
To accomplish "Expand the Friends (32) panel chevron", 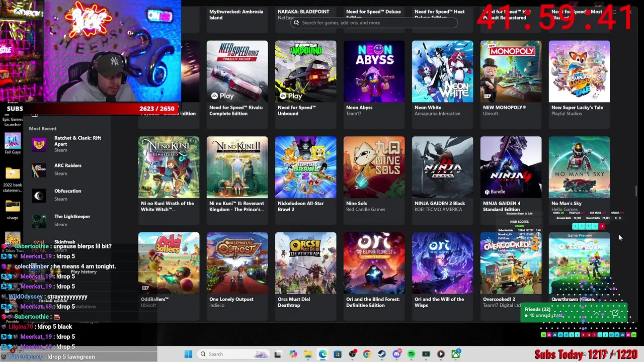I will point(596,314).
